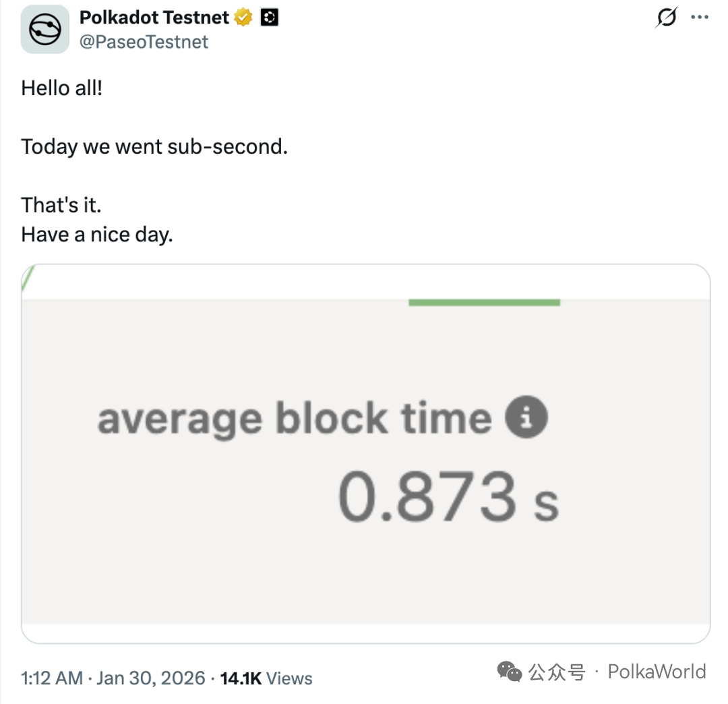
Task: Click the WeChat logo watermark
Action: click(509, 672)
